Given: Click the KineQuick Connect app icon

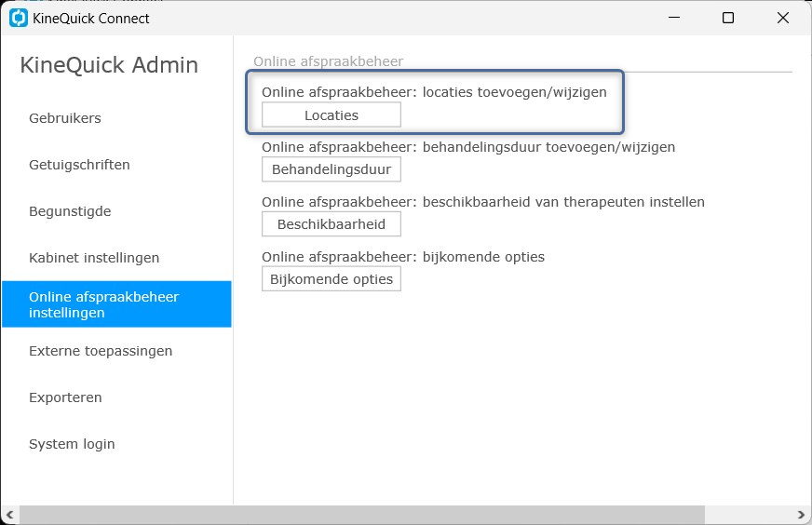Looking at the screenshot, I should click(18, 18).
